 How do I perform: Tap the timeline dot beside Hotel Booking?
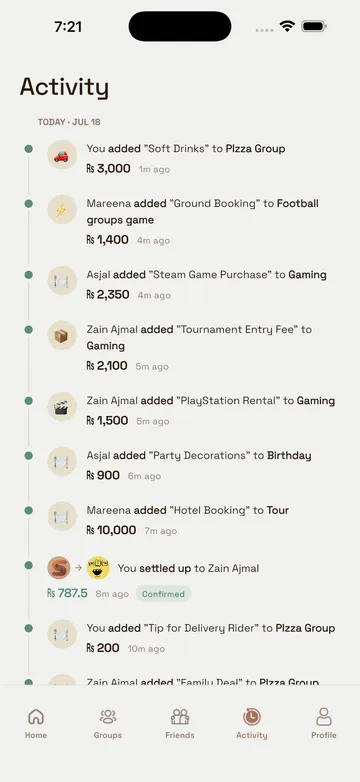tap(28, 510)
